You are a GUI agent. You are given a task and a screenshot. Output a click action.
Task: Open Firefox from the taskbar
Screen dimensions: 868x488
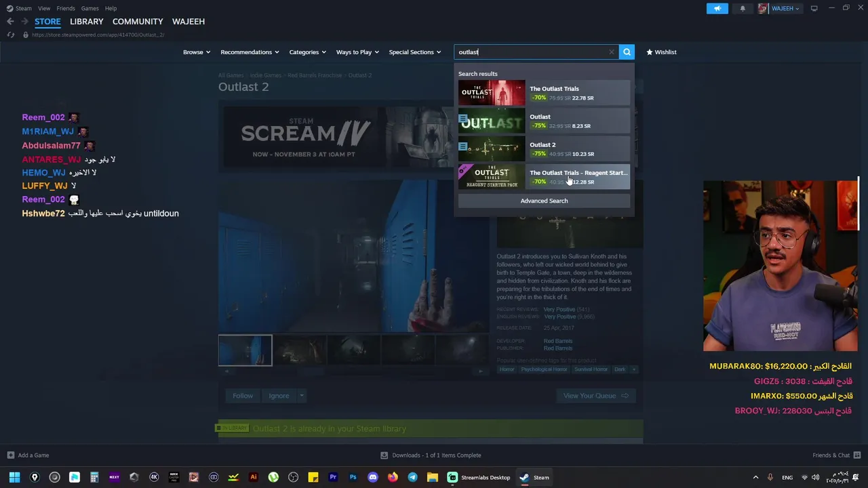pyautogui.click(x=393, y=477)
